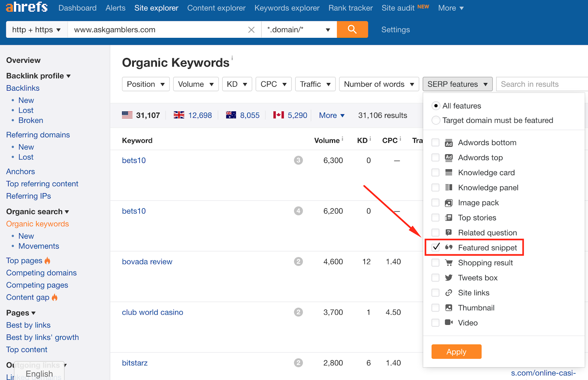This screenshot has height=380, width=588.
Task: Click SERP features badge for bovada review
Action: point(298,261)
